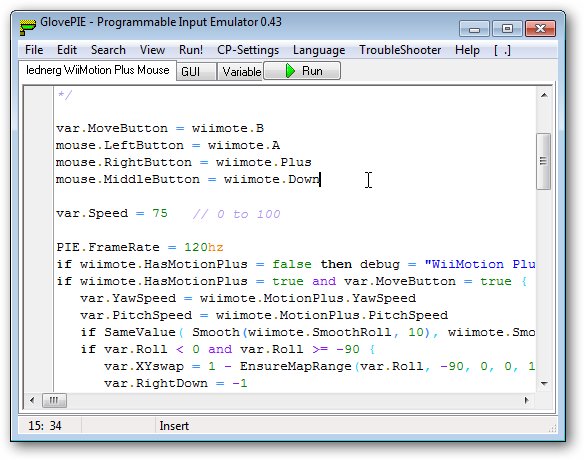Open the File menu
Viewport: 584px width, 460px height.
(34, 50)
